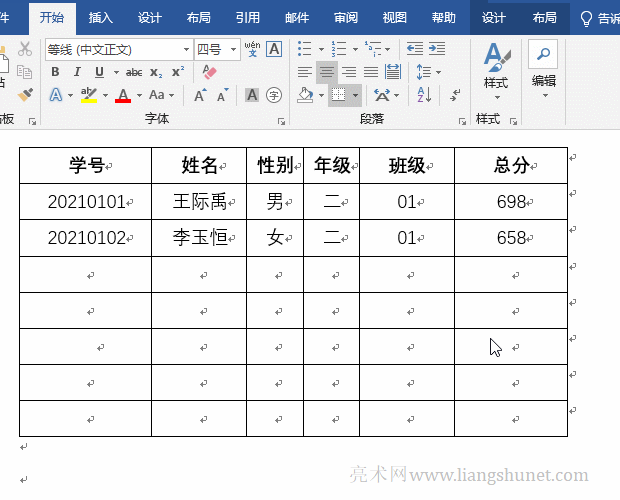Click the Numbering list icon

pyautogui.click(x=339, y=49)
